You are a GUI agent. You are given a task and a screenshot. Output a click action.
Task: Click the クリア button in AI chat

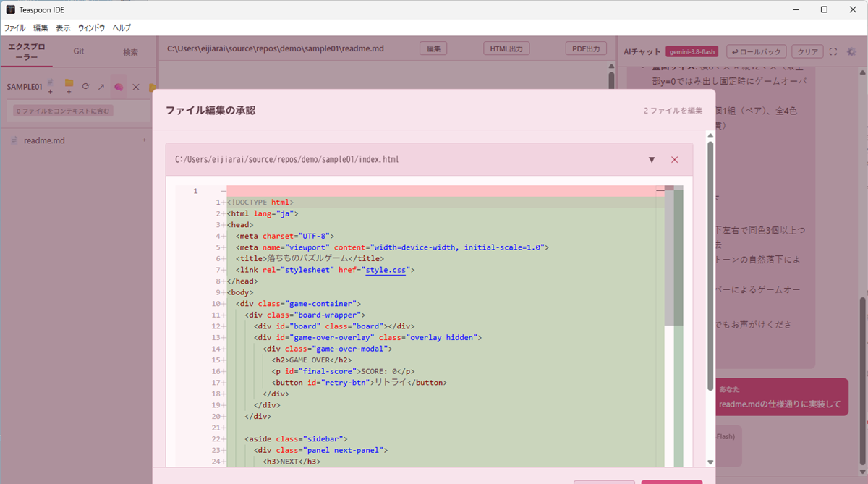click(807, 51)
